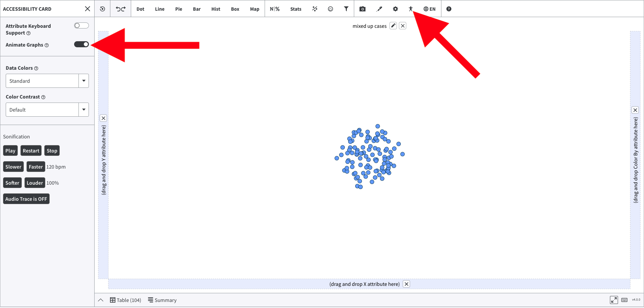Click help icon next to Data Colors
The height and width of the screenshot is (308, 644).
point(36,68)
